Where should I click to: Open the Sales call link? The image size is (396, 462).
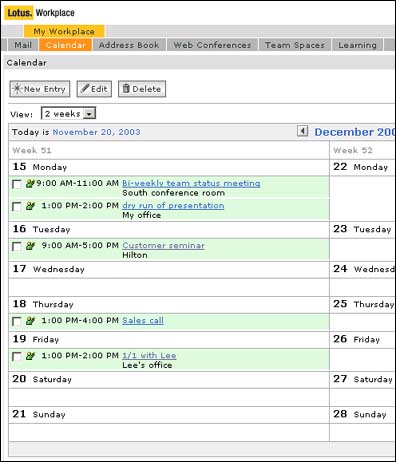point(143,321)
